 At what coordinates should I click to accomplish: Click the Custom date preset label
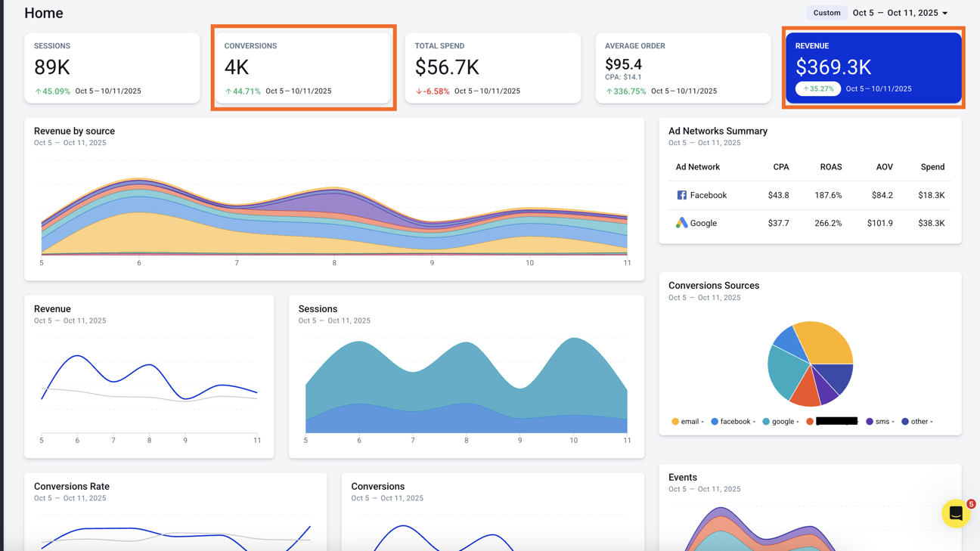coord(826,13)
